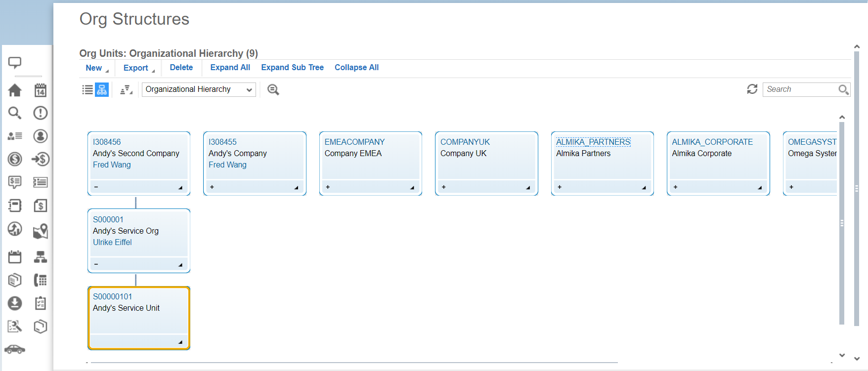Image resolution: width=868 pixels, height=371 pixels.
Task: Open the notebook icon in sidebar
Action: coord(15,206)
